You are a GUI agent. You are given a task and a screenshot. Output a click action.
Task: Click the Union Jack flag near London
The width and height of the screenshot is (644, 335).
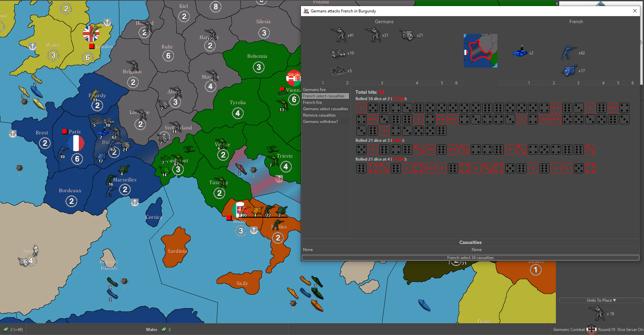pos(91,34)
